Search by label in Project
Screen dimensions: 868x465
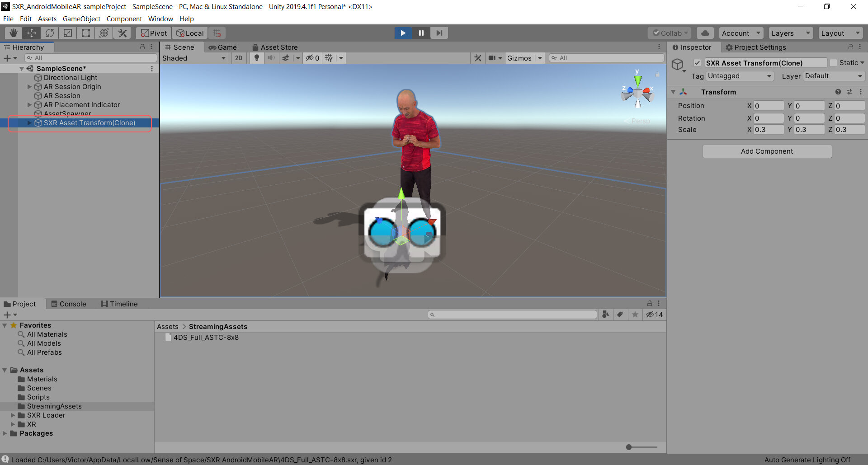coord(620,315)
